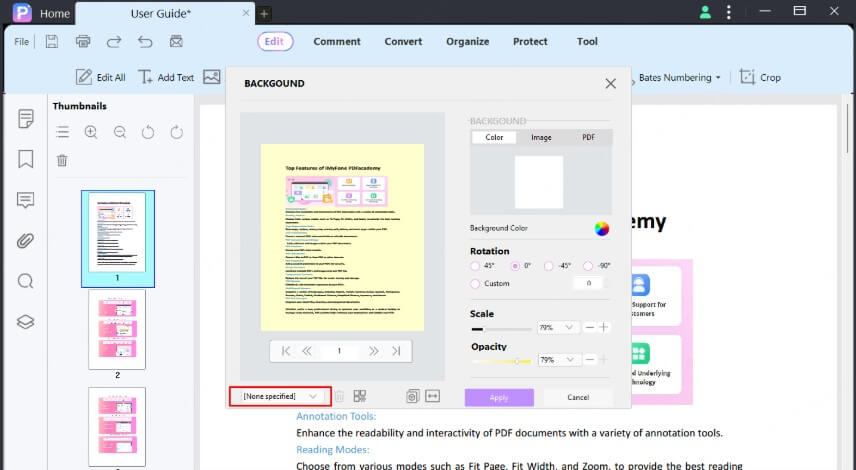
Task: Open the Background Color picker wheel
Action: pyautogui.click(x=602, y=229)
